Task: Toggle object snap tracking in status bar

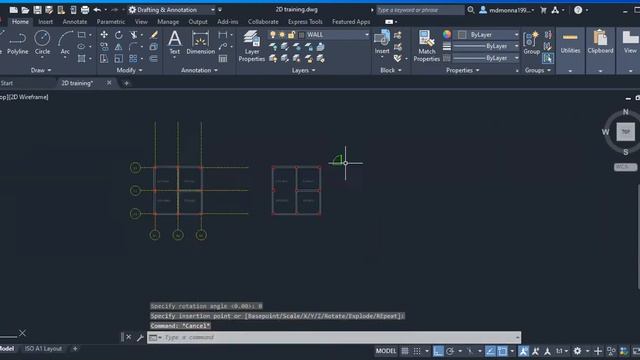Action: point(491,351)
